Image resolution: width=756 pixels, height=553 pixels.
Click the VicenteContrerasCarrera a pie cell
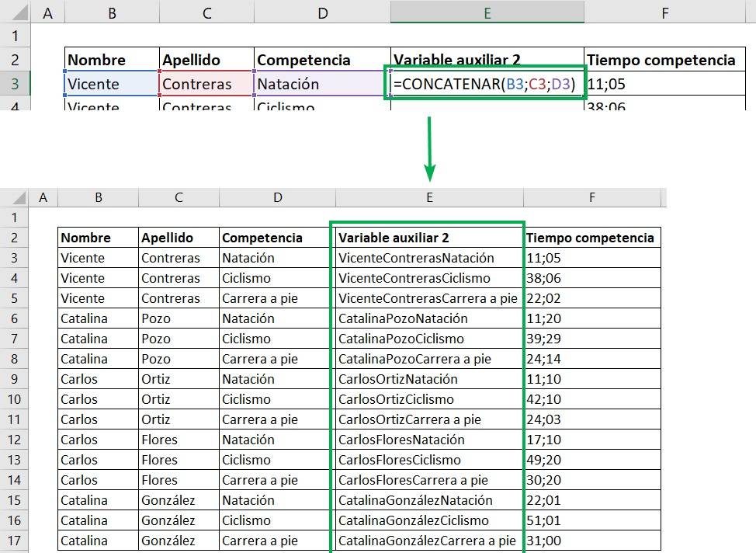(x=428, y=298)
